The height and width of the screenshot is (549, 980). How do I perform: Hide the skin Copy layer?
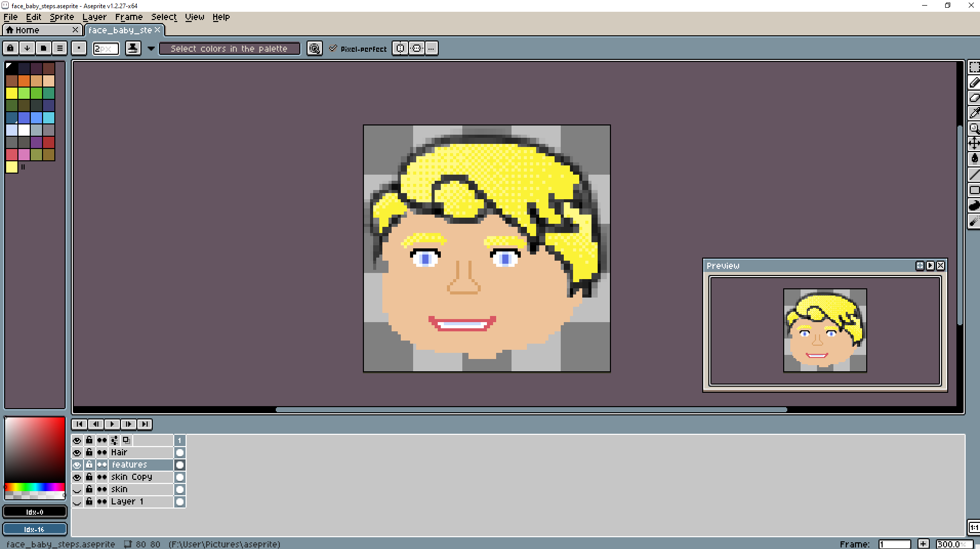pos(77,477)
